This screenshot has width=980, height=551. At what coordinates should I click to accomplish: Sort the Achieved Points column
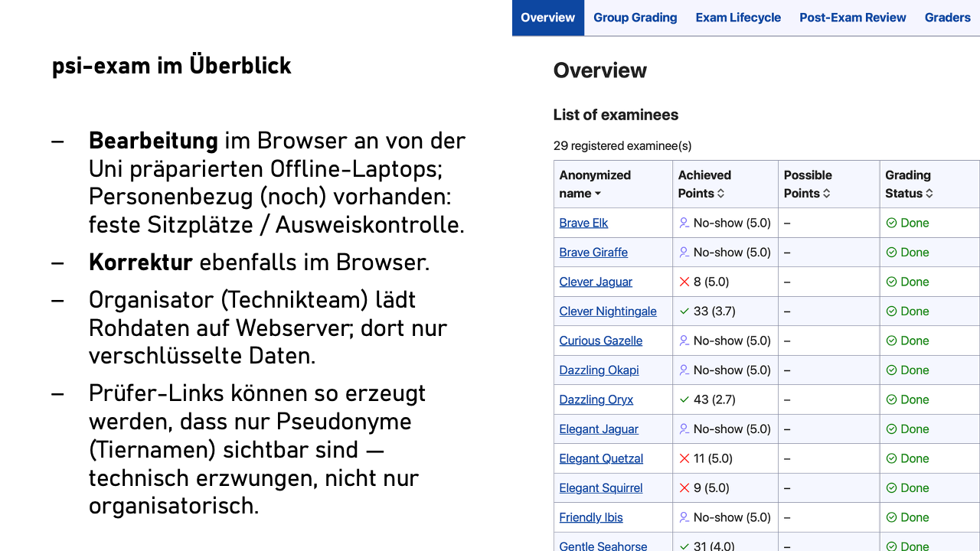point(720,194)
